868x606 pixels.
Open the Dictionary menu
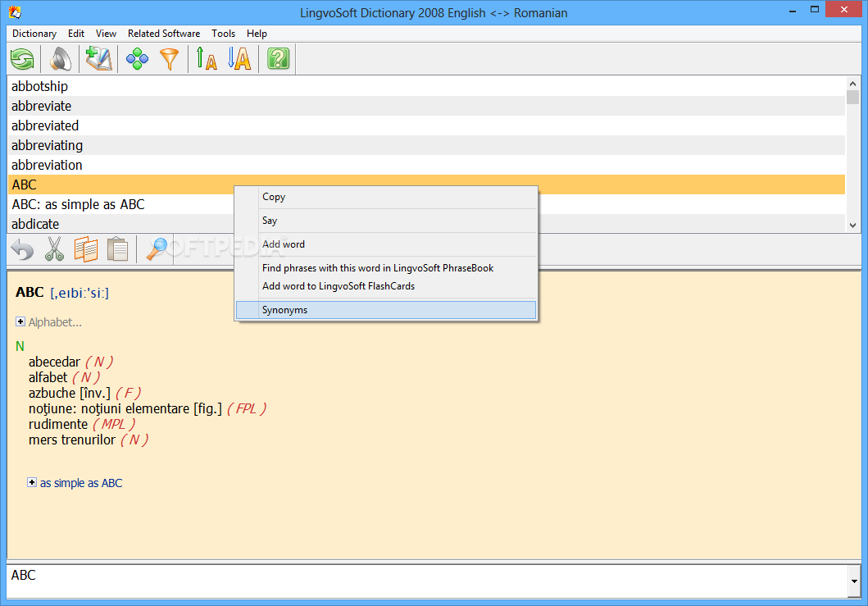pyautogui.click(x=34, y=34)
